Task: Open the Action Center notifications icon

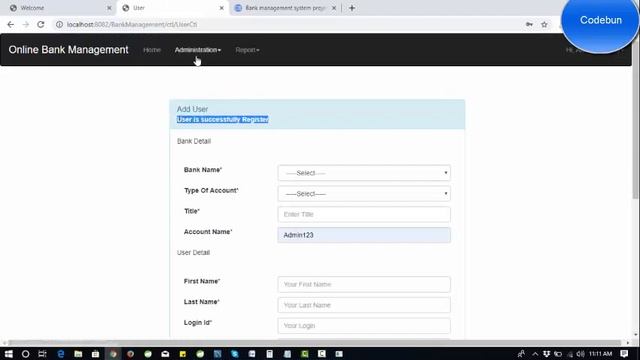Action: pyautogui.click(x=624, y=354)
